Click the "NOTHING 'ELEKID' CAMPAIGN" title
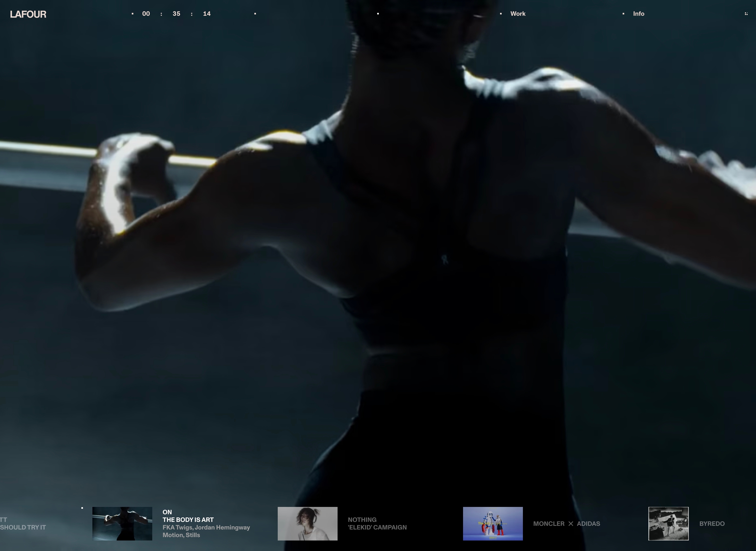The image size is (756, 551). 377,524
